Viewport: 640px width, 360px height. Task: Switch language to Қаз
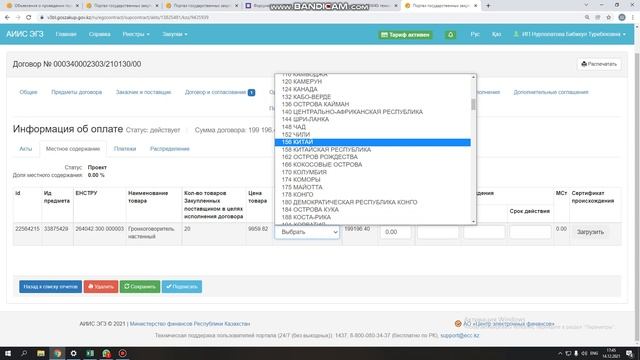(496, 34)
